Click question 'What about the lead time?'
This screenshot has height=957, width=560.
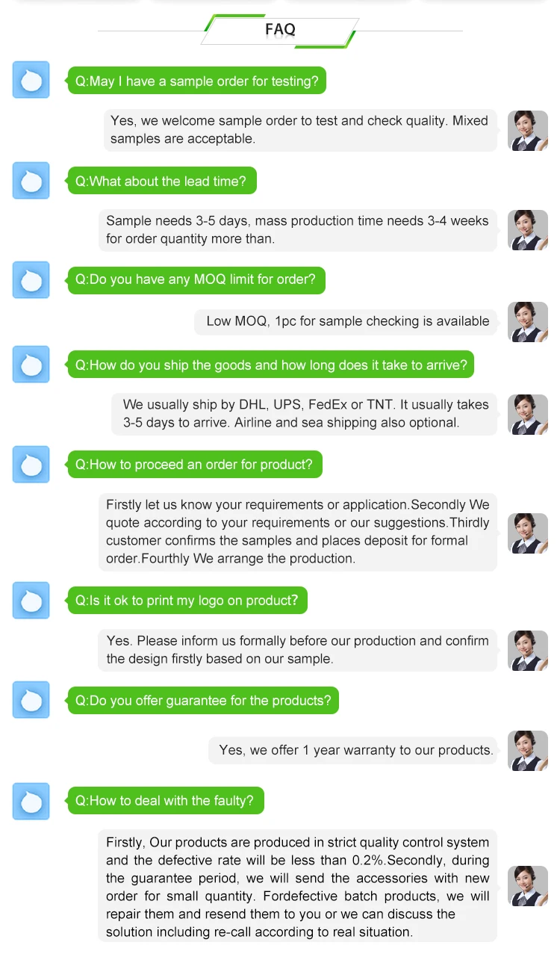click(161, 181)
